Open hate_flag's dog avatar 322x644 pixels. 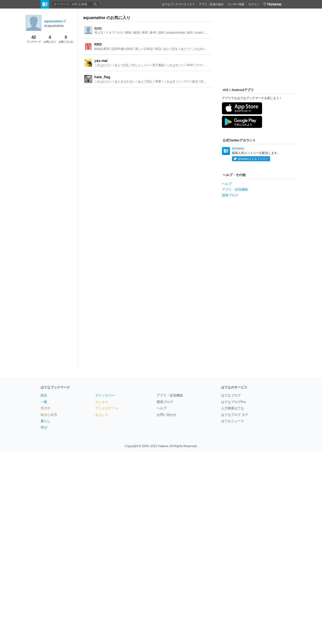[x=88, y=79]
